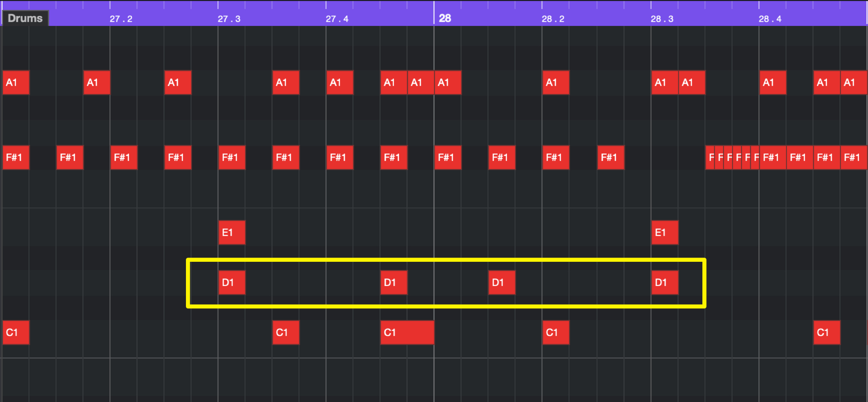The width and height of the screenshot is (868, 402).
Task: Click the 28.2 ruler marker
Action: 553,19
